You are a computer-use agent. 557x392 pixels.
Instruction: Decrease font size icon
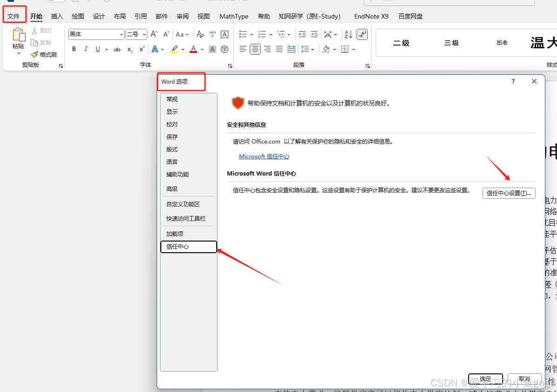pyautogui.click(x=166, y=34)
